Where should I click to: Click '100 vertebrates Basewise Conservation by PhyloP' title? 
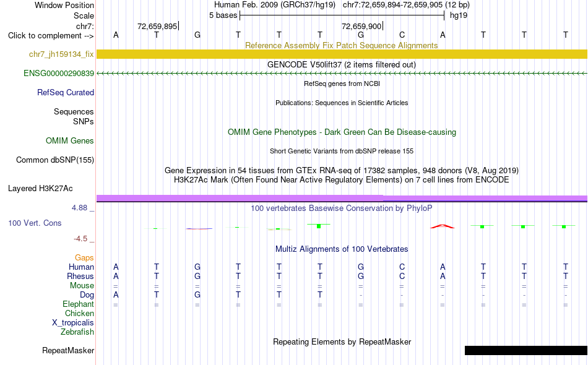[x=341, y=208]
